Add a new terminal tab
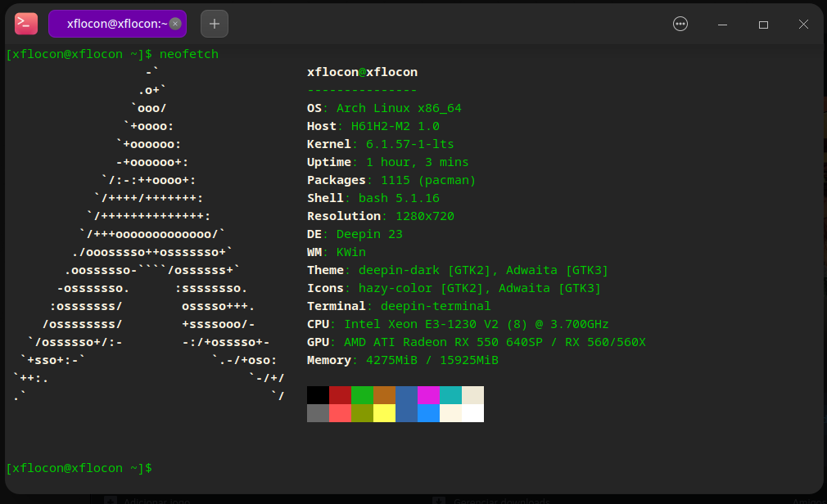 (x=215, y=24)
